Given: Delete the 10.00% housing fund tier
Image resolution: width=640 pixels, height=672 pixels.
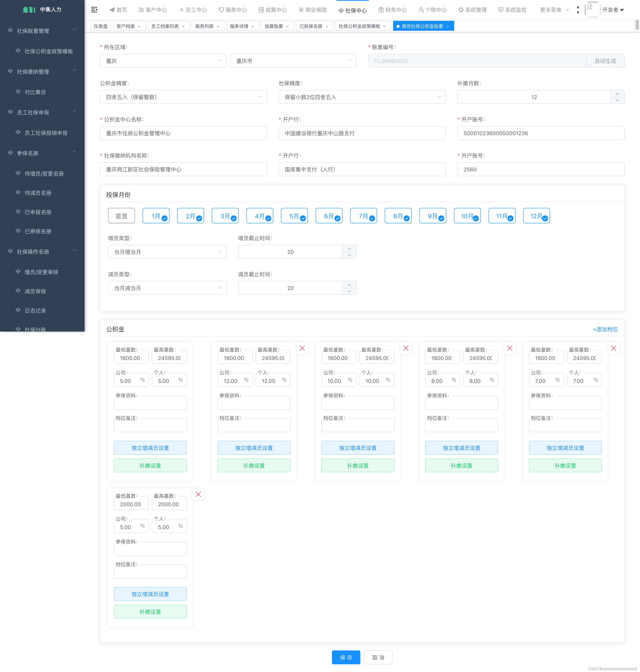Looking at the screenshot, I should click(x=406, y=348).
